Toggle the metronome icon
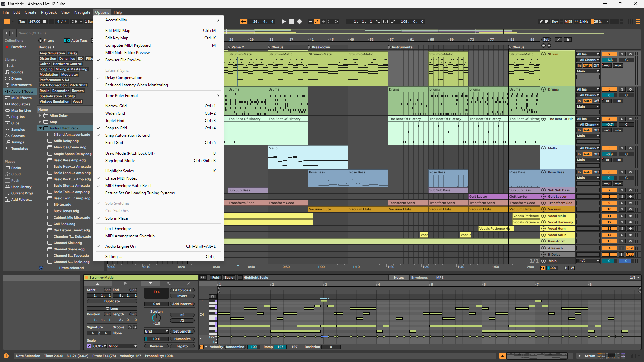Screen dimensions: 644x362 tap(74, 22)
